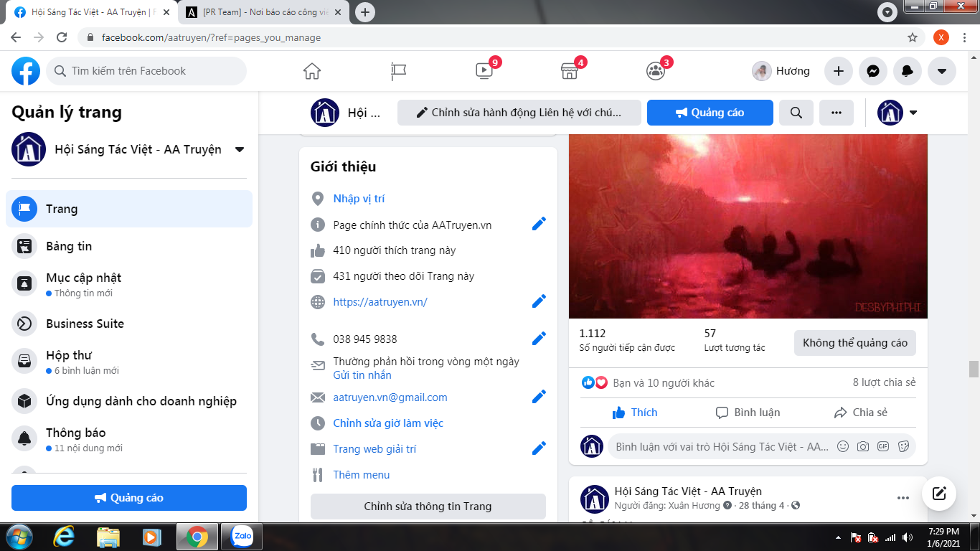Open Marketplace icon with 4 badge
This screenshot has height=551, width=980.
click(570, 71)
